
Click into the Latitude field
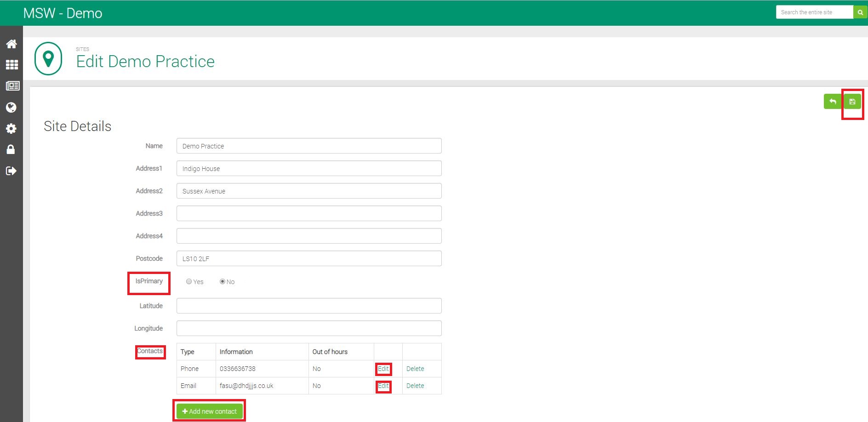[309, 306]
